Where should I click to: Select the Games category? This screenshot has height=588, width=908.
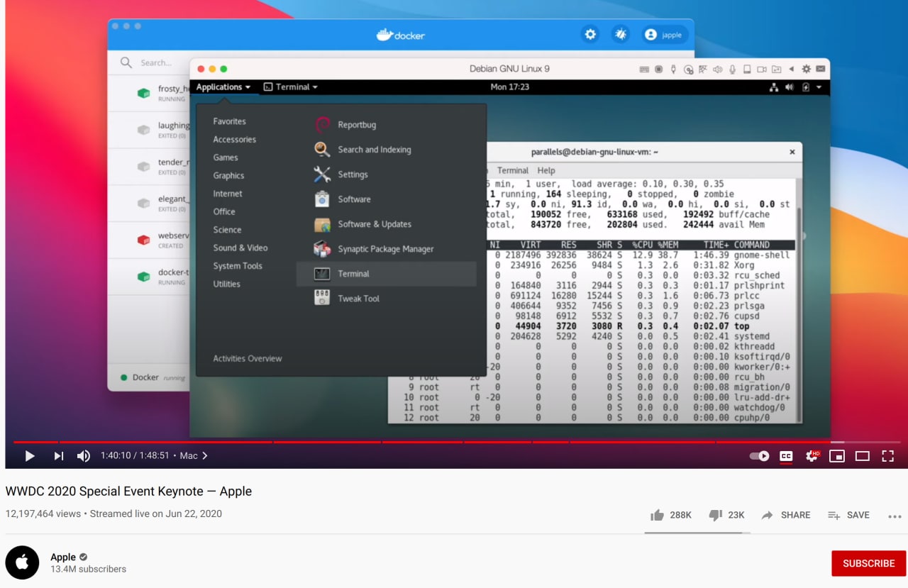pos(226,157)
